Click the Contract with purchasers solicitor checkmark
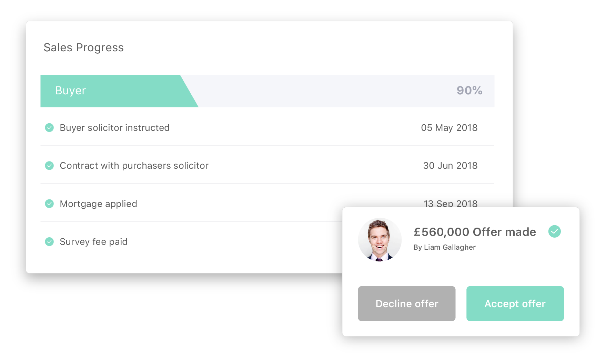 point(49,166)
